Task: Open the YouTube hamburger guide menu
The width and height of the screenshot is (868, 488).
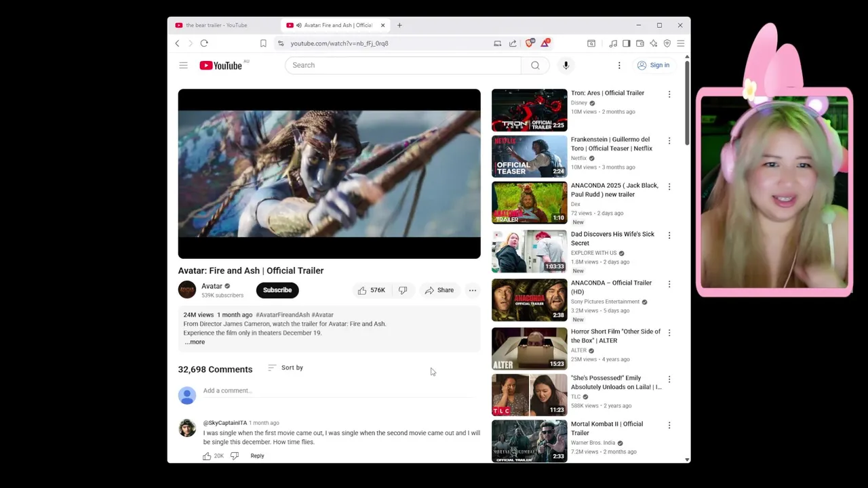Action: pos(183,65)
